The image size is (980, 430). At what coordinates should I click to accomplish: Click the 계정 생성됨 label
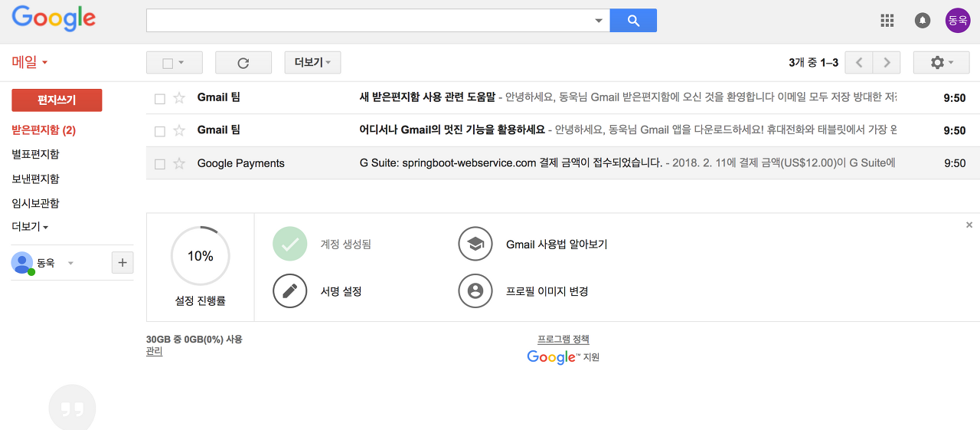click(x=345, y=245)
